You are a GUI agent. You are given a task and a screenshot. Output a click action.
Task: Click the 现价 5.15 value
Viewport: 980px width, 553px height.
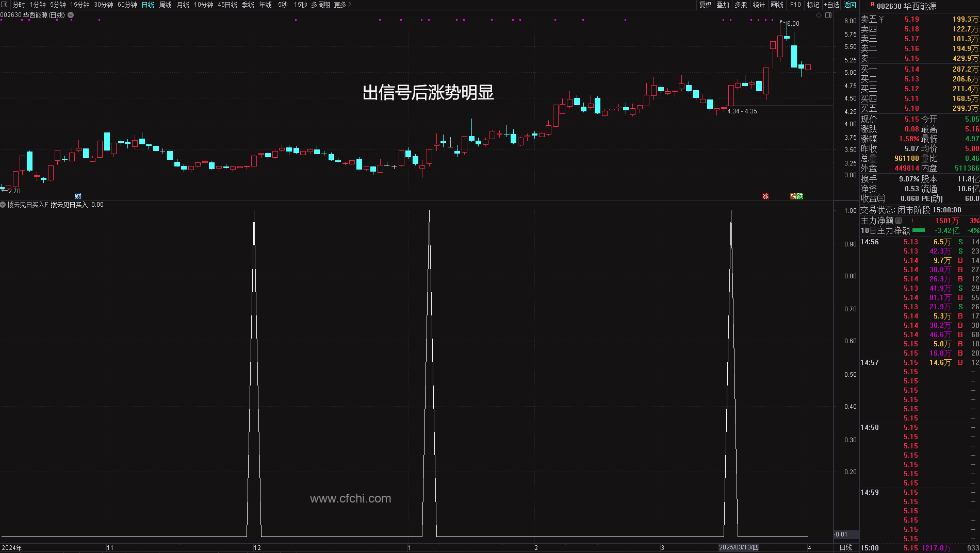(x=912, y=119)
